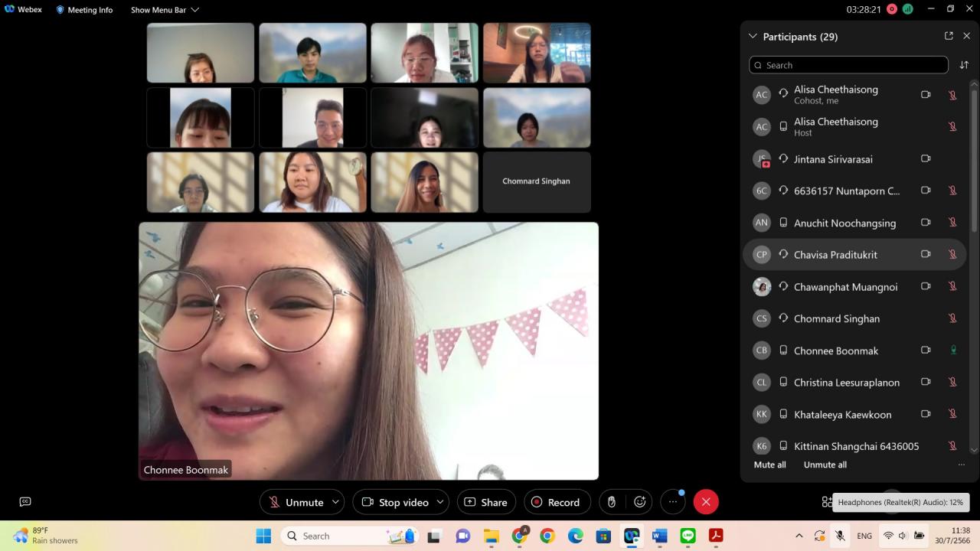Screen dimensions: 980x551
Task: Toggle the mute icon for Kittinan Shangchai 6436005
Action: (953, 446)
